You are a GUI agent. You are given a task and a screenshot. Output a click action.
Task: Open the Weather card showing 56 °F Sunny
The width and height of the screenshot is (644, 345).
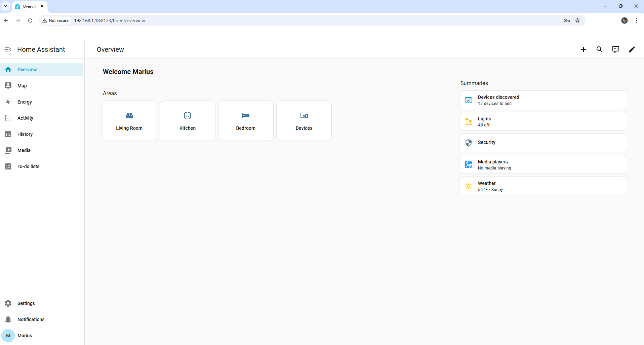(542, 186)
